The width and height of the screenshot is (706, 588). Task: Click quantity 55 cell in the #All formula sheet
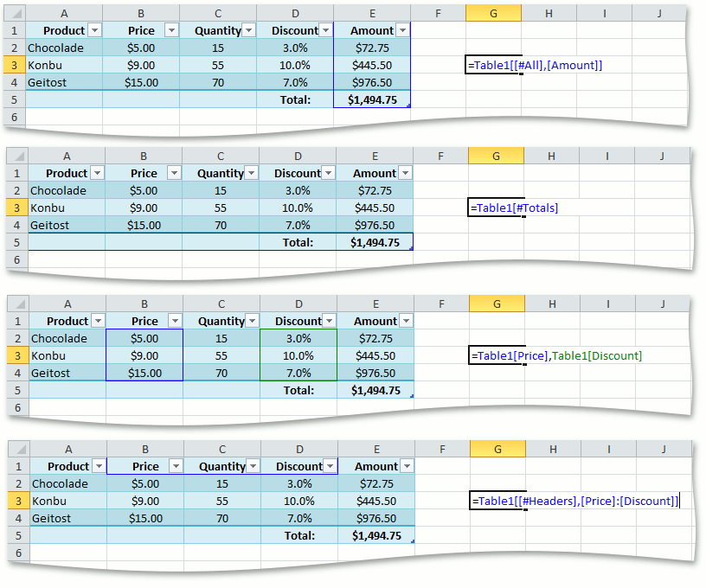click(x=218, y=65)
